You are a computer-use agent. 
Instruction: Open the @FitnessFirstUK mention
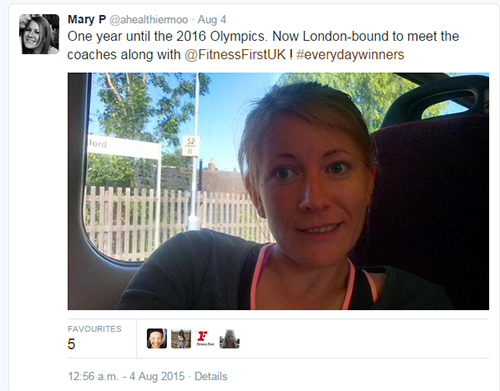pyautogui.click(x=235, y=55)
